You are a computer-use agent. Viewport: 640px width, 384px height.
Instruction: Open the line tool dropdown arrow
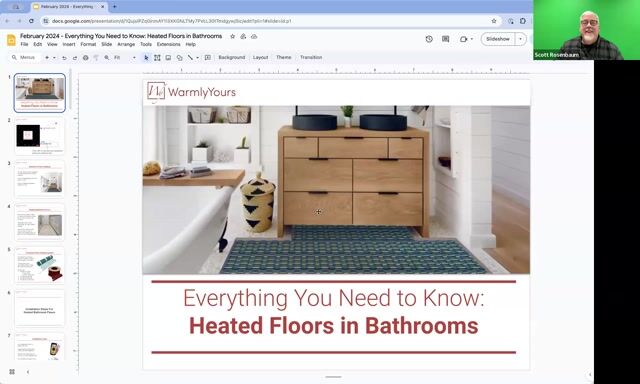point(197,58)
